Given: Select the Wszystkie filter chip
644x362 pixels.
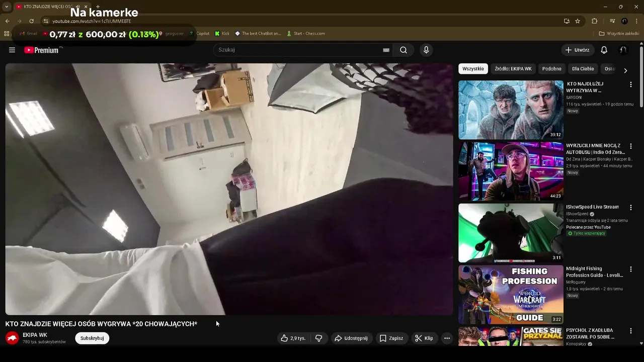Looking at the screenshot, I should tap(473, 69).
